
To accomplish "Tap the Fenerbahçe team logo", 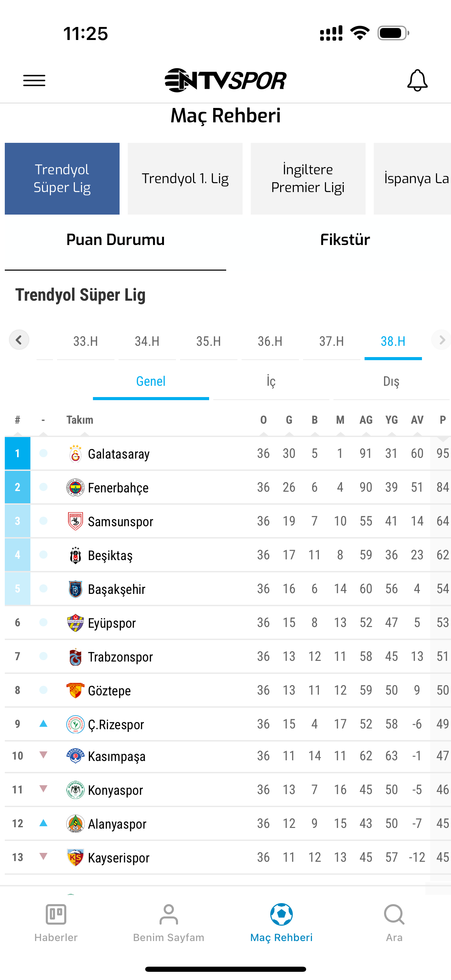I will click(75, 487).
